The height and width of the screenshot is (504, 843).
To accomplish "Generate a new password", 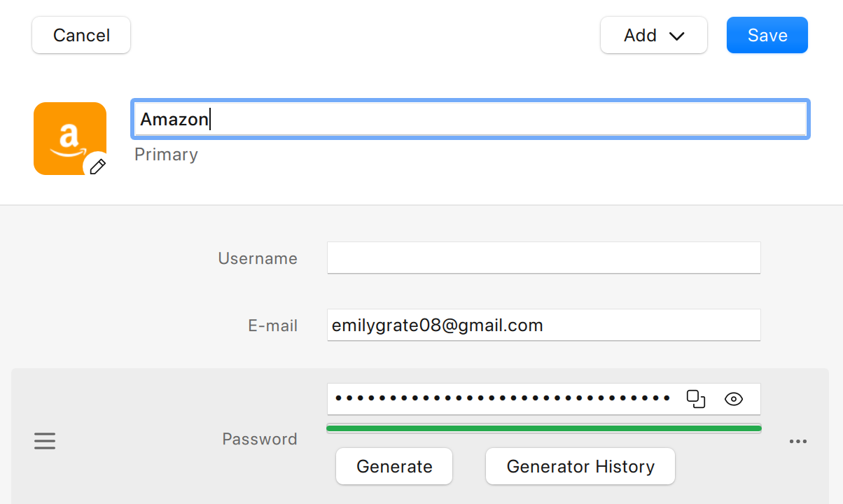I will tap(394, 466).
